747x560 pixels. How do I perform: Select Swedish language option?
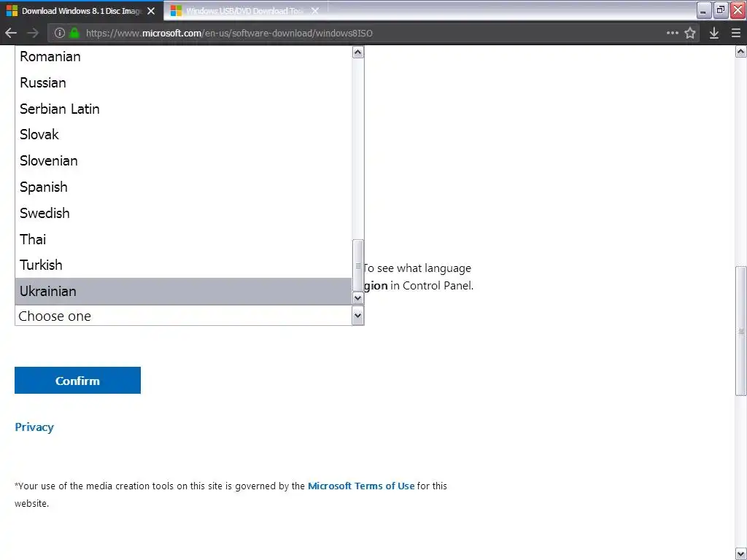point(183,214)
